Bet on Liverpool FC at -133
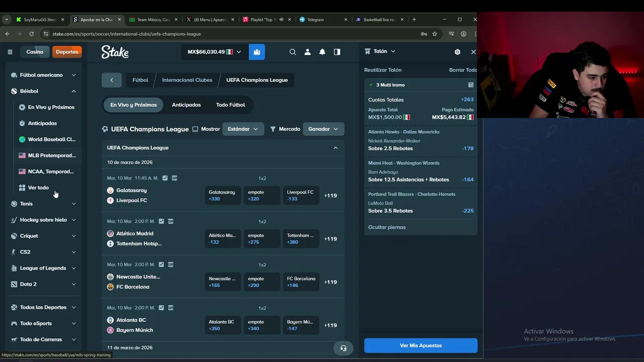This screenshot has width=644, height=362. click(301, 196)
